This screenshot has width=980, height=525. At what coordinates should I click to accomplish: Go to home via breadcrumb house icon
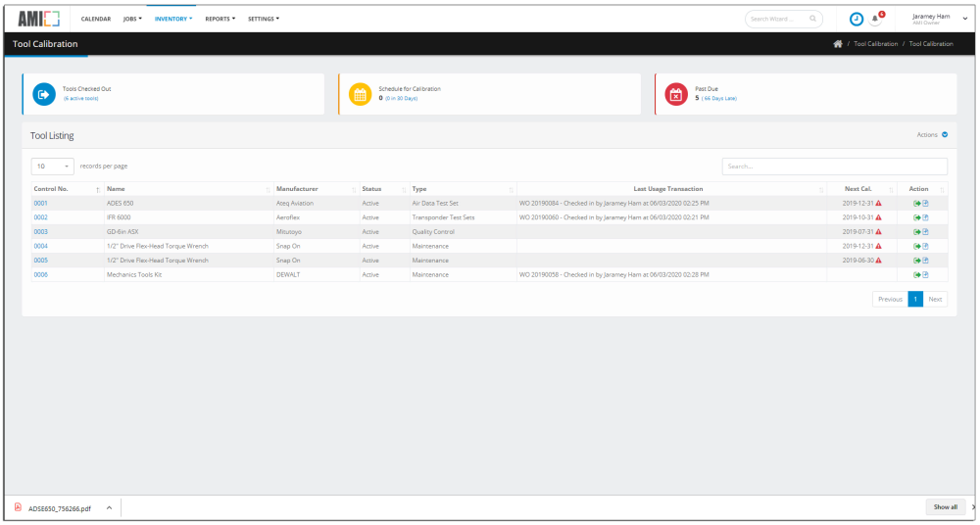point(838,44)
